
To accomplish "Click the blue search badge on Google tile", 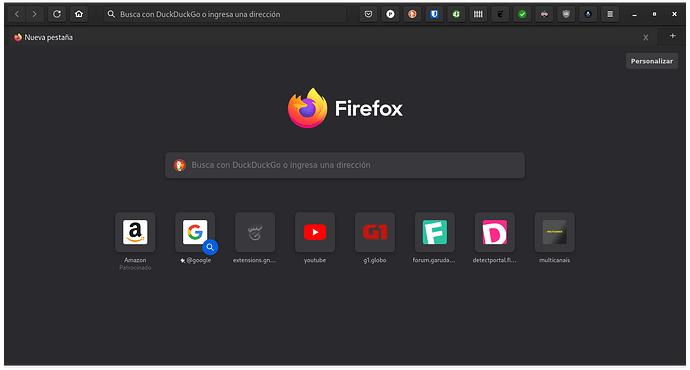I will click(x=210, y=247).
